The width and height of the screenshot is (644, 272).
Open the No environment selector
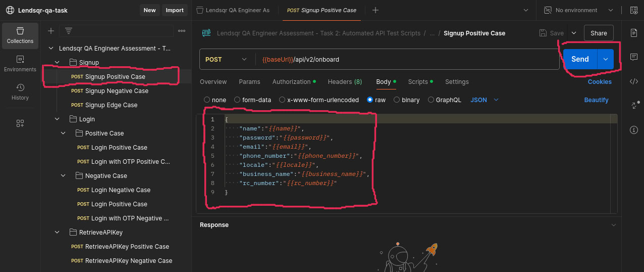[578, 10]
